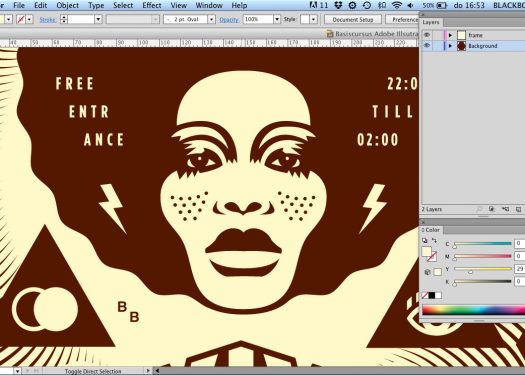Select the stroke box in Color panel
This screenshot has height=375, width=525.
pos(433,257)
